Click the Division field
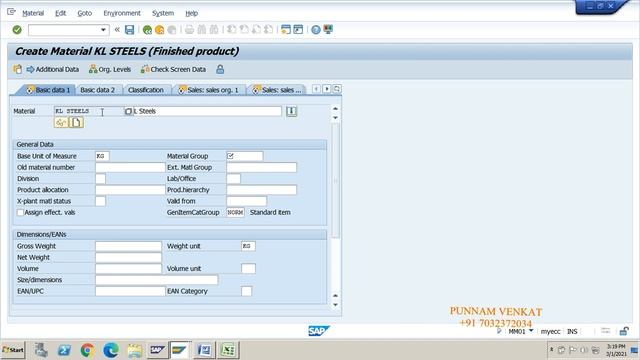This screenshot has width=640, height=360. (x=100, y=178)
